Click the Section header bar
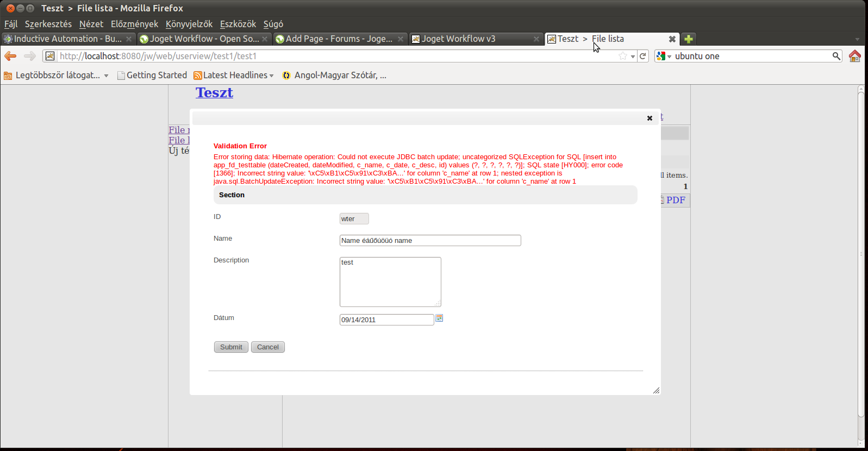Screen dimensions: 868x451 [426, 195]
